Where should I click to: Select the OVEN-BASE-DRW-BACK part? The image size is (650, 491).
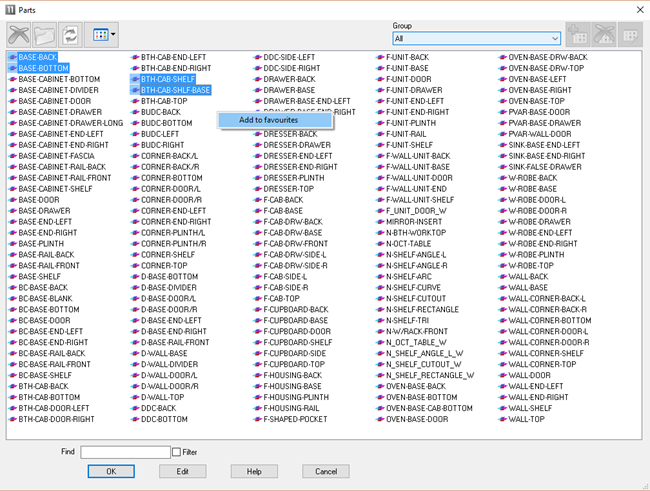548,57
